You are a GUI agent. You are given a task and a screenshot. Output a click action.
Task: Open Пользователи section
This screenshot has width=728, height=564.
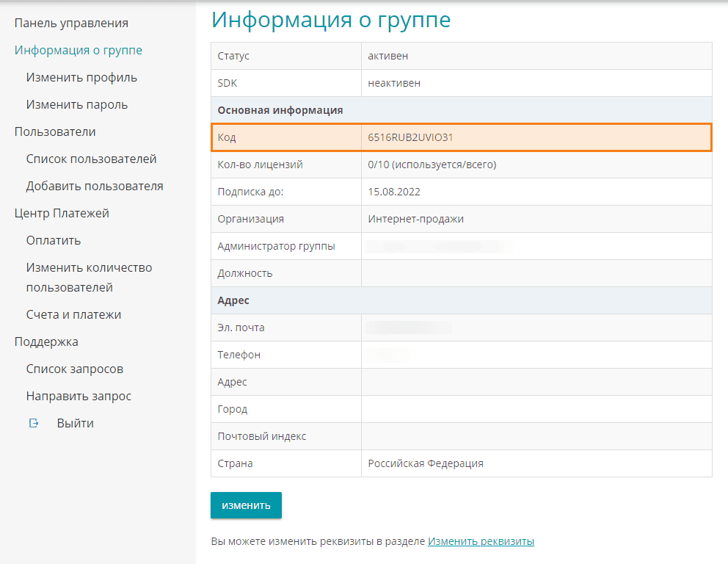(x=55, y=132)
